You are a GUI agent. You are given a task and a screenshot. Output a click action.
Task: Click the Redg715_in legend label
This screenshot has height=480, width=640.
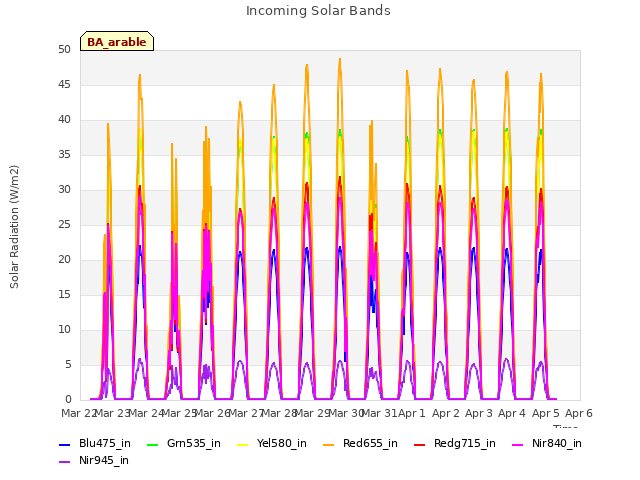coord(465,443)
